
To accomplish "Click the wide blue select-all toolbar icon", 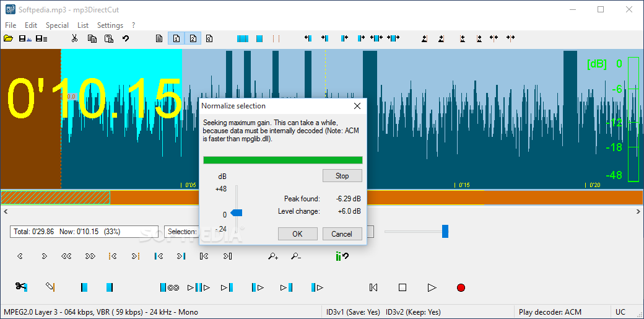I will click(243, 38).
